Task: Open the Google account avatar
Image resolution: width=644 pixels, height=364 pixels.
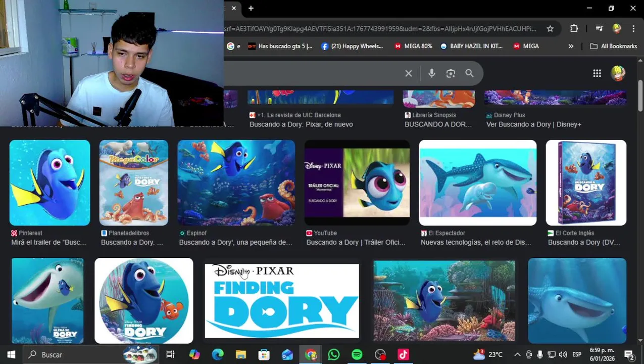Action: (x=618, y=73)
